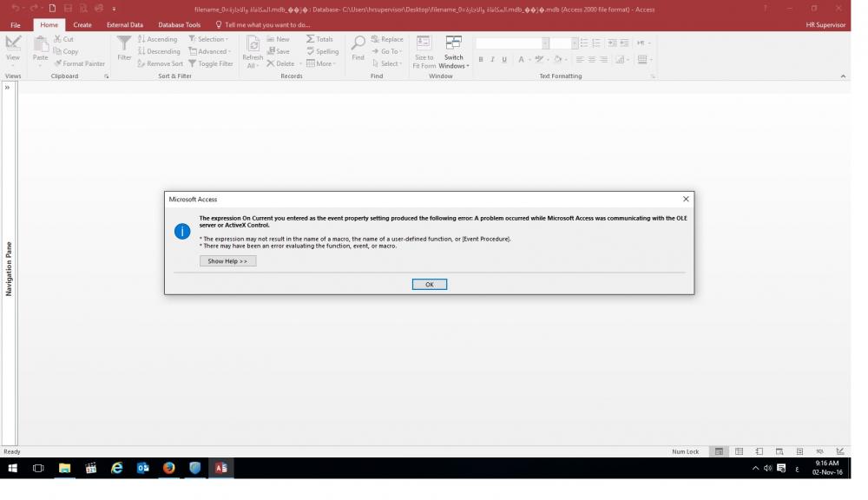This screenshot has width=868, height=500.
Task: Click the HR Supervisor account name
Action: click(x=825, y=25)
